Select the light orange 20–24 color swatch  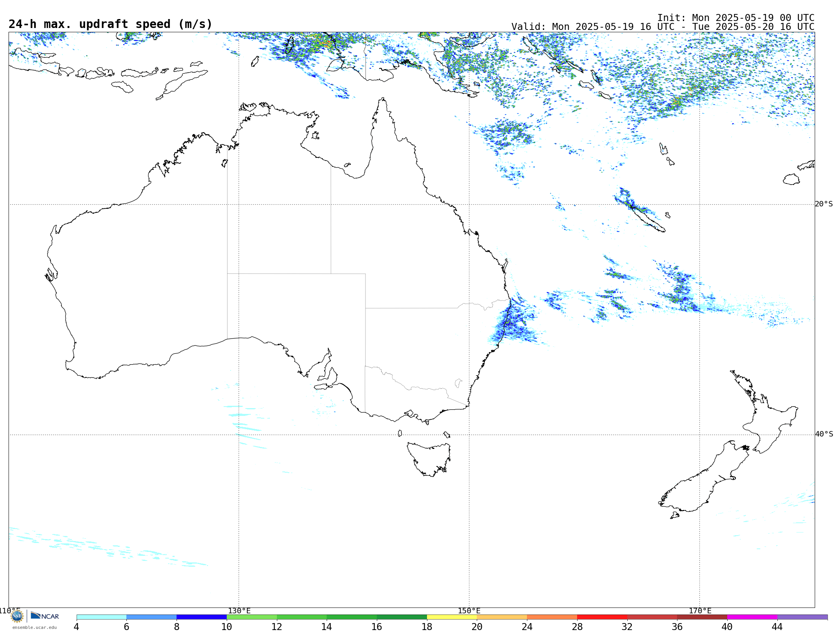502,617
